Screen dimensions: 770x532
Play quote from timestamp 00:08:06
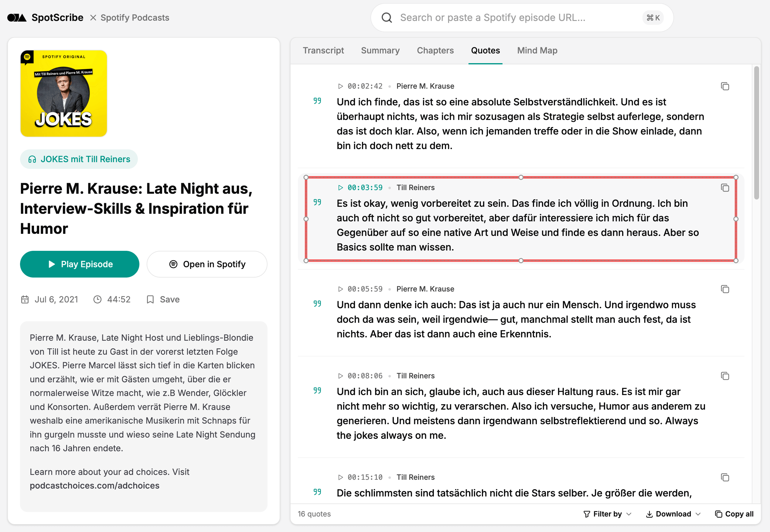360,376
